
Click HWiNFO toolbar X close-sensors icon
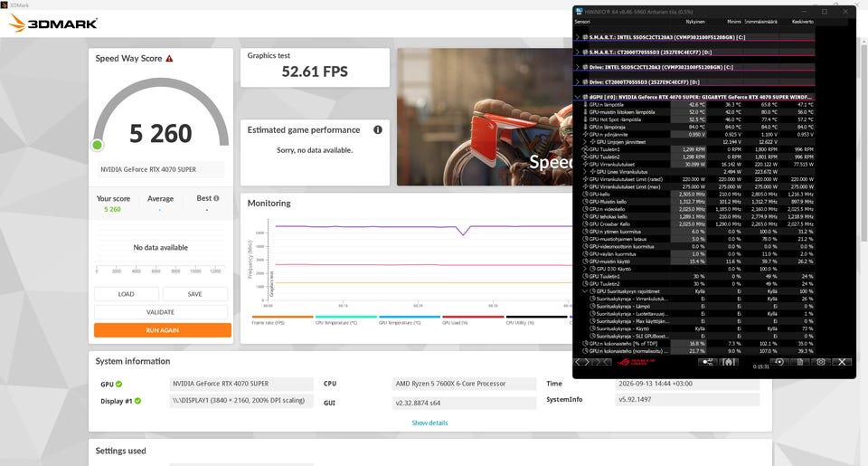point(842,362)
